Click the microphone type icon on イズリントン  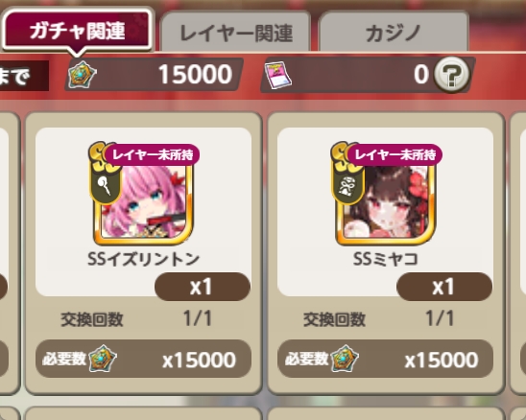point(105,186)
